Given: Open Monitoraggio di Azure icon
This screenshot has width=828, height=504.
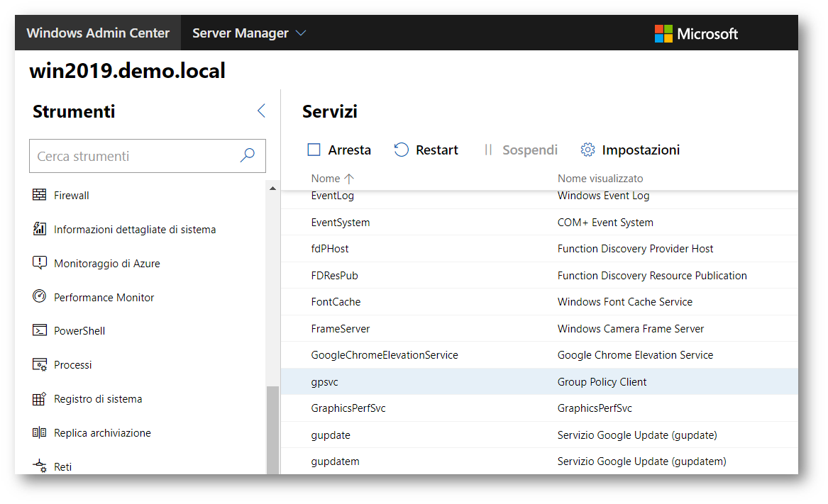Looking at the screenshot, I should coord(39,262).
